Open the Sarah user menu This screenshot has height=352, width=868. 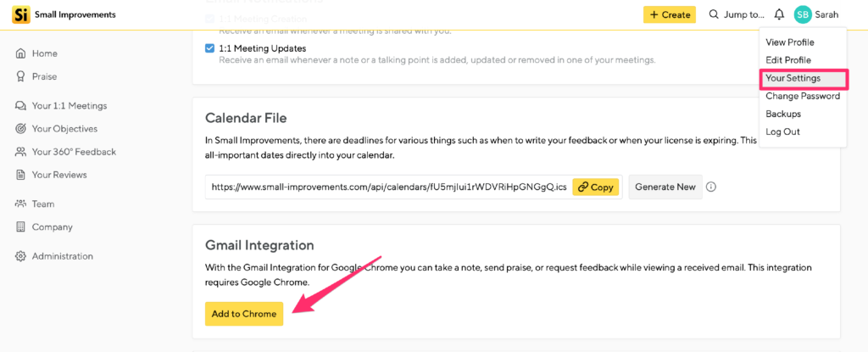816,14
